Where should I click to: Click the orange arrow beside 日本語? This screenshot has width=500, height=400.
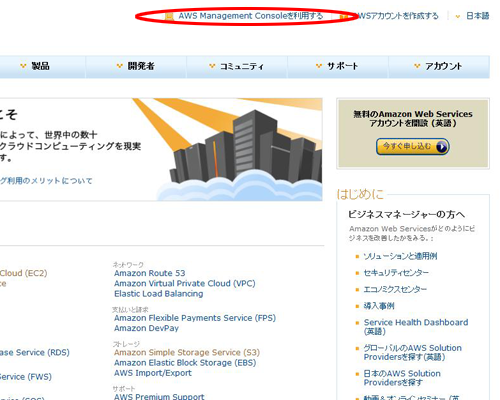coord(458,16)
